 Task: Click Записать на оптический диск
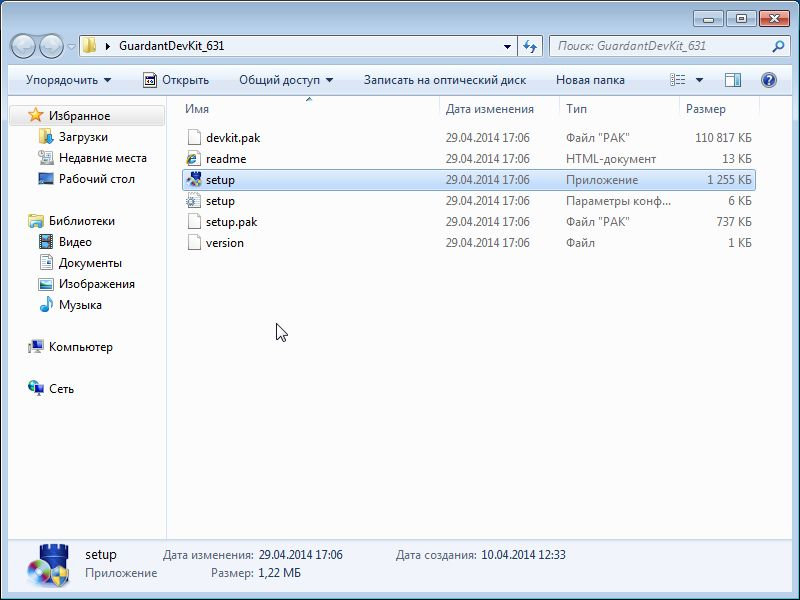point(444,80)
